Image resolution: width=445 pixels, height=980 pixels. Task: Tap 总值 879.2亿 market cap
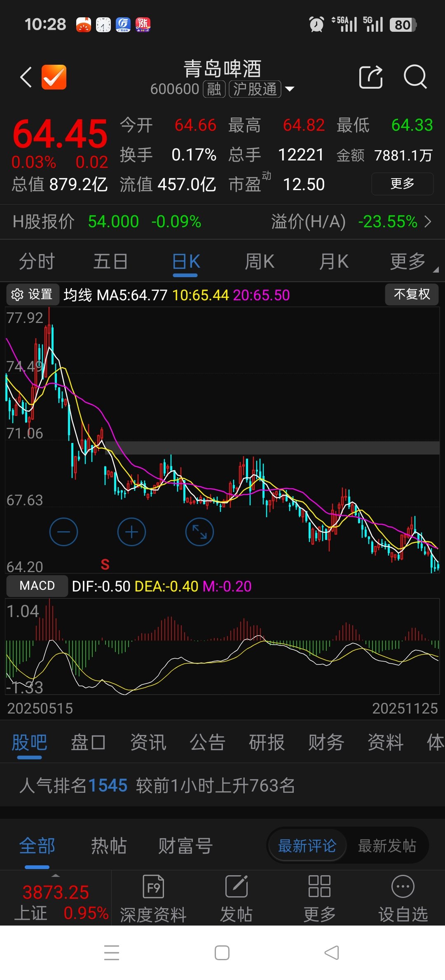click(60, 184)
